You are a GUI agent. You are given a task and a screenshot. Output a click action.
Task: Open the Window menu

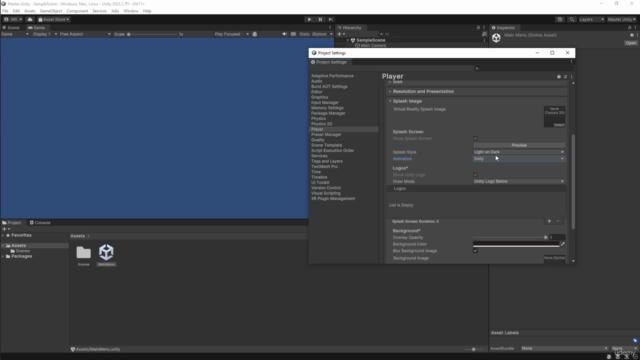point(131,11)
